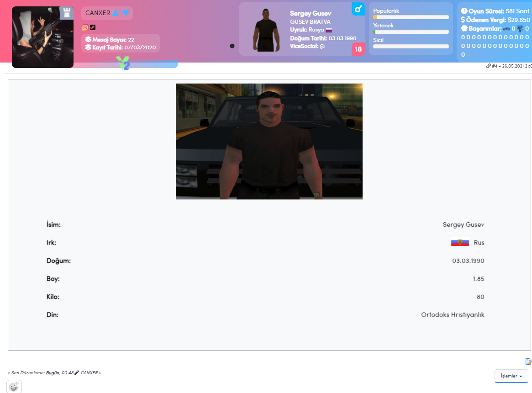Click the 1.85 height value
532x393 pixels.
[479, 279]
